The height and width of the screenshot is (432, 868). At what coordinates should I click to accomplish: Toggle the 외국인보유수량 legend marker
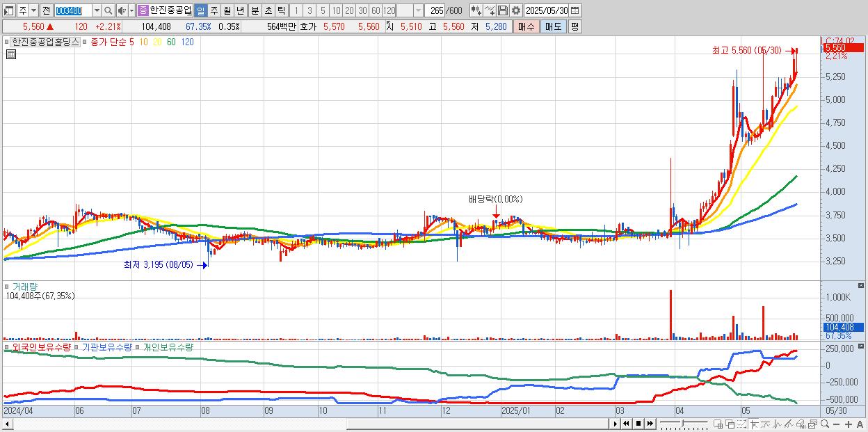click(6, 346)
